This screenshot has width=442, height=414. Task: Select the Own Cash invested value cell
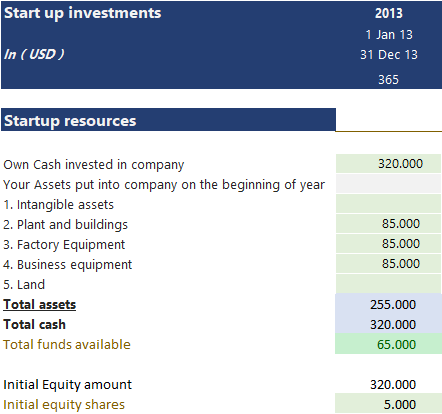point(388,164)
